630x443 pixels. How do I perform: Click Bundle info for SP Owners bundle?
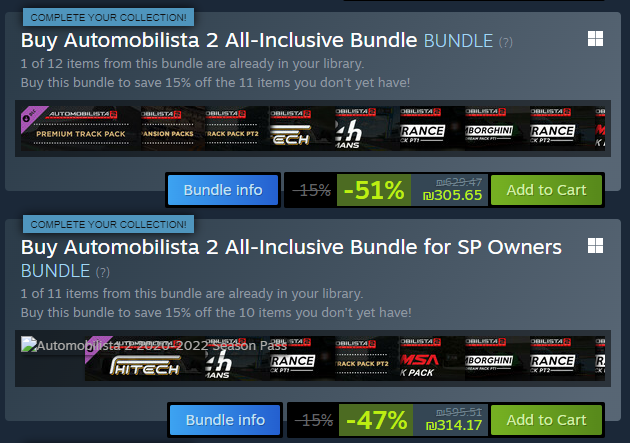(225, 420)
